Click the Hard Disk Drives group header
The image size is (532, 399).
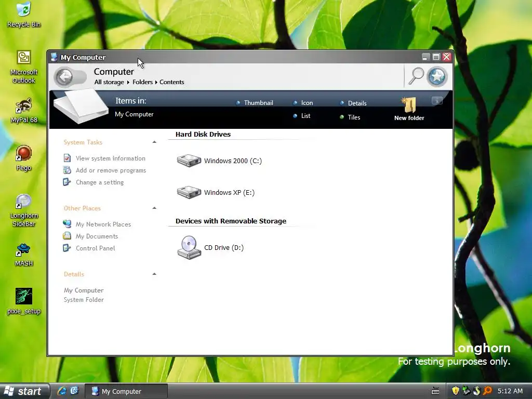(x=203, y=135)
